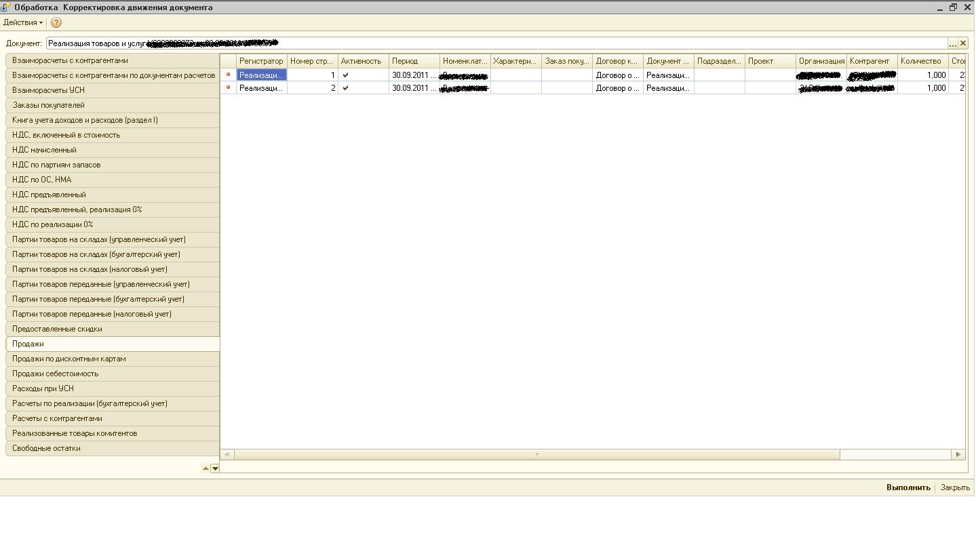Open the НДС по реализации 0% tab

click(x=112, y=224)
